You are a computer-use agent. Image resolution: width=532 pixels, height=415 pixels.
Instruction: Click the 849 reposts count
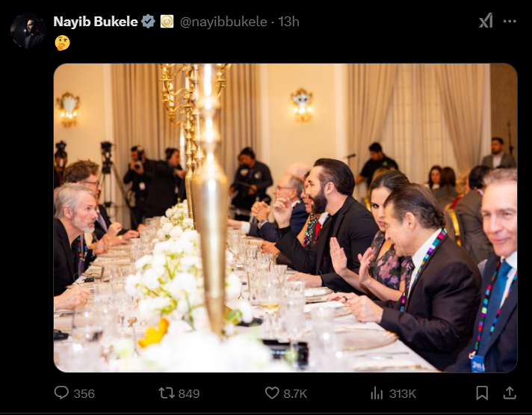click(x=189, y=393)
